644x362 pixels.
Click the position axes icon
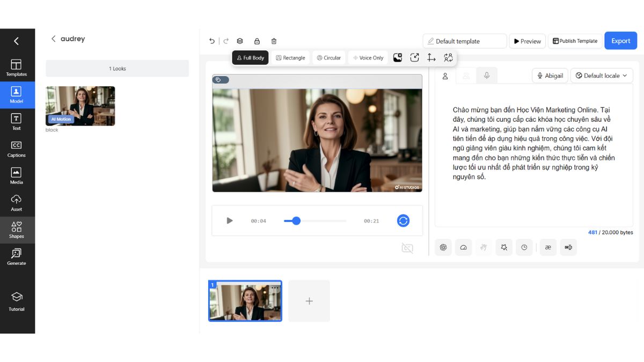click(431, 57)
